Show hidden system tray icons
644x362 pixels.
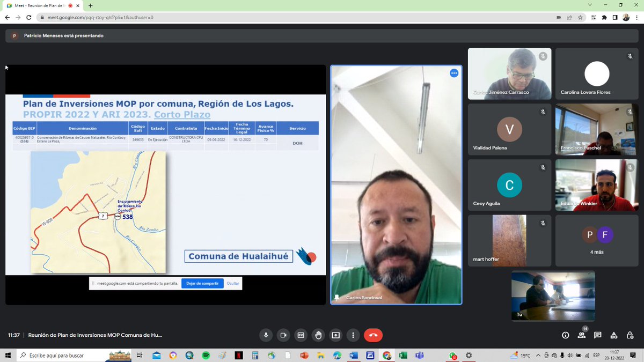538,356
